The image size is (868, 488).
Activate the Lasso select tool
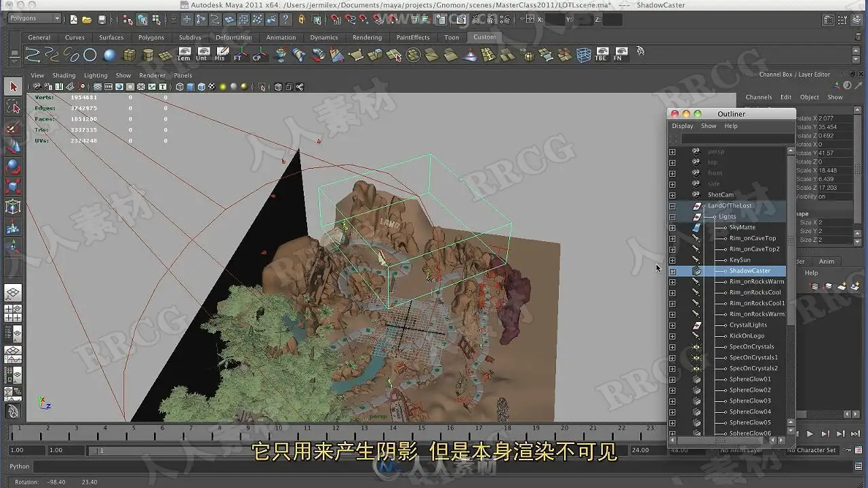[x=13, y=107]
